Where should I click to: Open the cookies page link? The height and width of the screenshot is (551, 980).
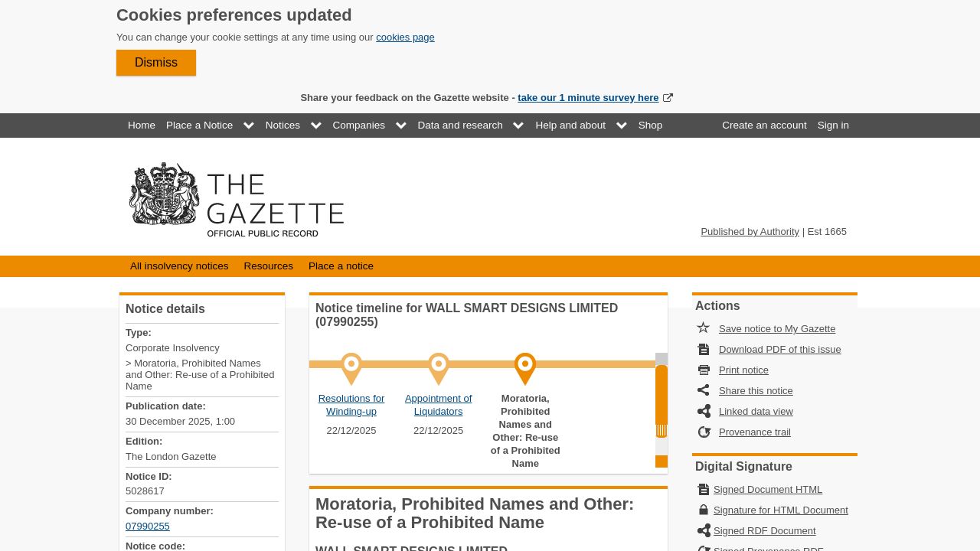coord(405,37)
